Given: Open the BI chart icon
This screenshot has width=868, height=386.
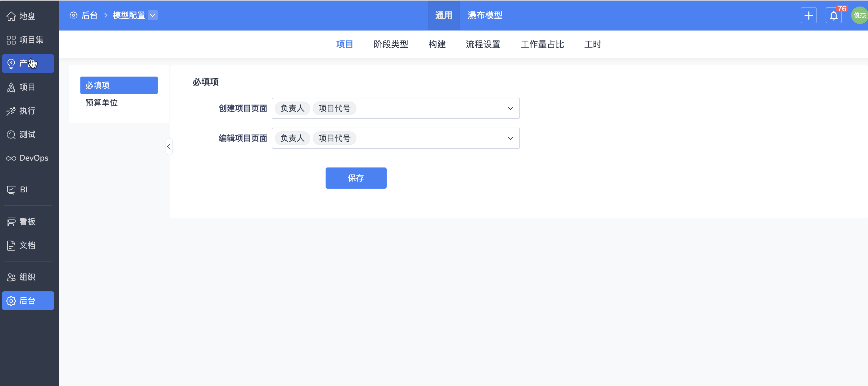Looking at the screenshot, I should [11, 190].
